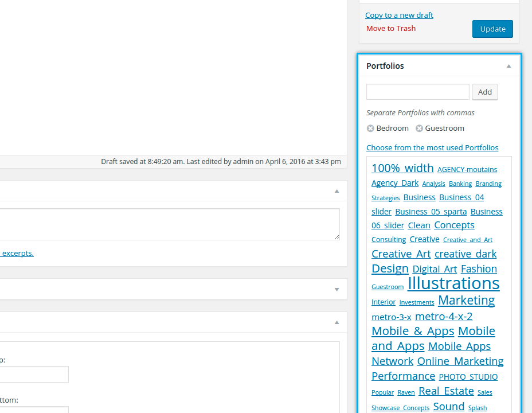Screen dimensions: 532x413
Task: Add the Design portfolio tag
Action: pyautogui.click(x=390, y=268)
